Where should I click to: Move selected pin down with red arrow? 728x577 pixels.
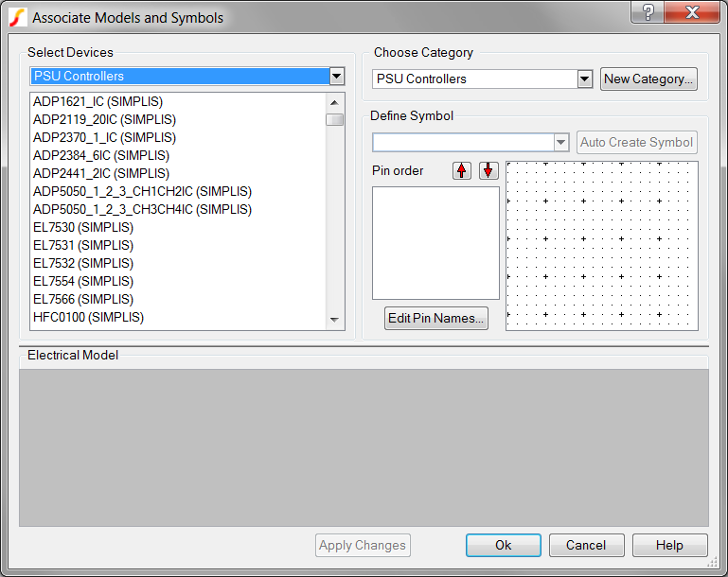pos(488,170)
